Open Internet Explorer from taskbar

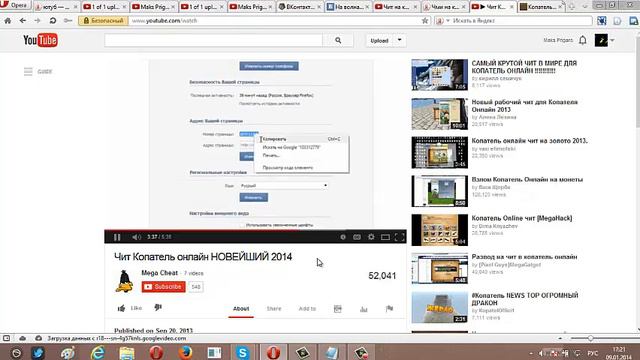click(x=98, y=352)
